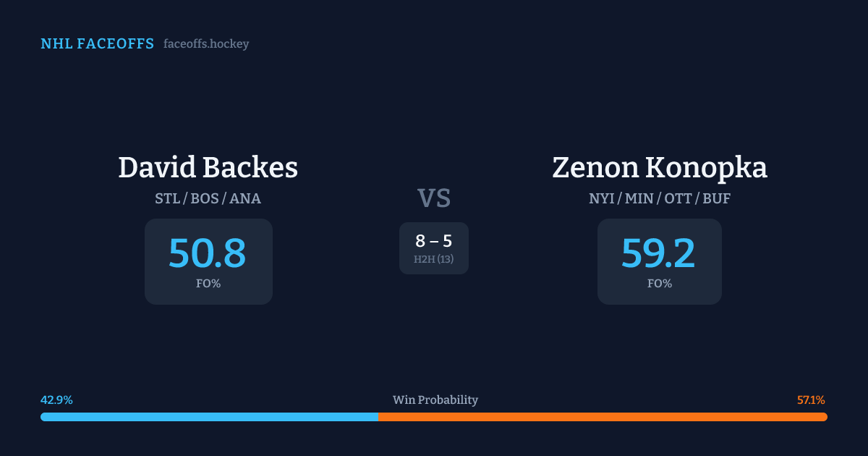Click the letter D in David Backes
Viewport: 868px width, 456px height.
click(x=129, y=168)
